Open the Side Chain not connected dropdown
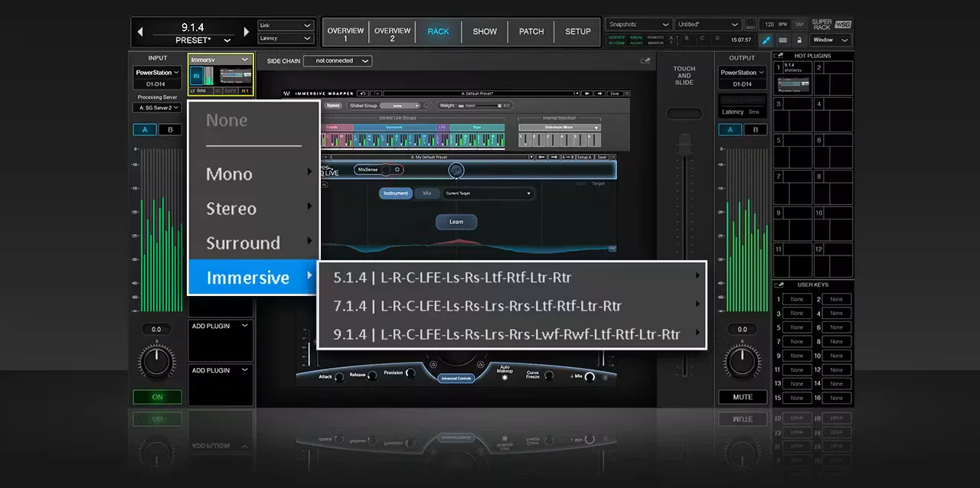This screenshot has height=488, width=980. point(338,60)
